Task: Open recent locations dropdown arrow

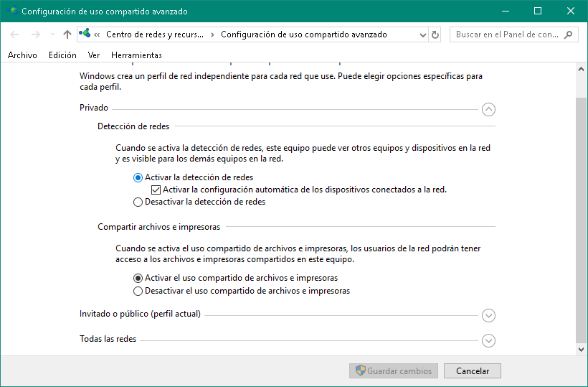Action: [x=52, y=34]
